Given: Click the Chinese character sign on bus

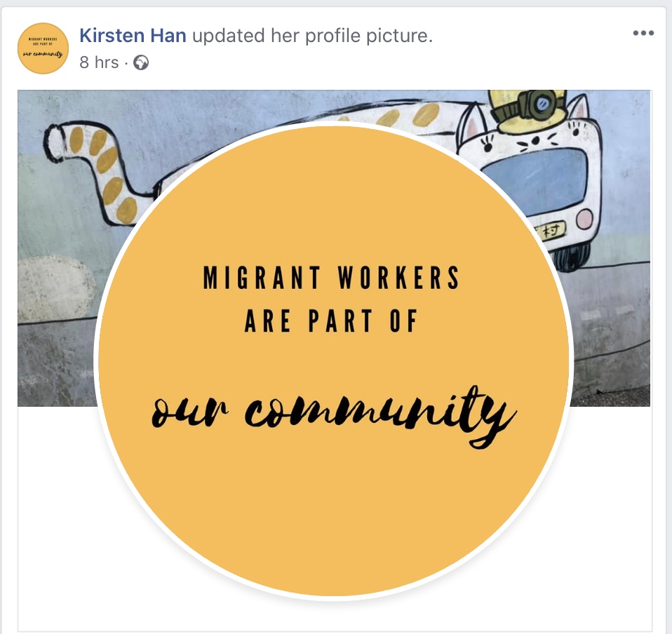Looking at the screenshot, I should tap(551, 231).
